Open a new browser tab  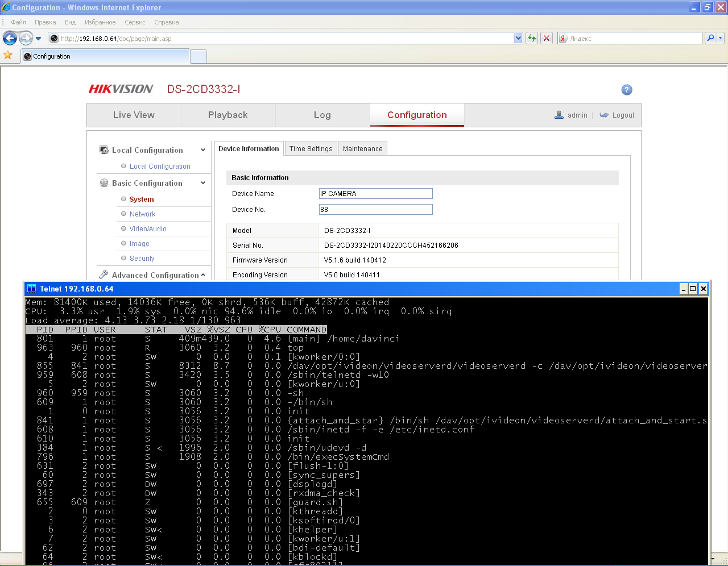click(198, 56)
